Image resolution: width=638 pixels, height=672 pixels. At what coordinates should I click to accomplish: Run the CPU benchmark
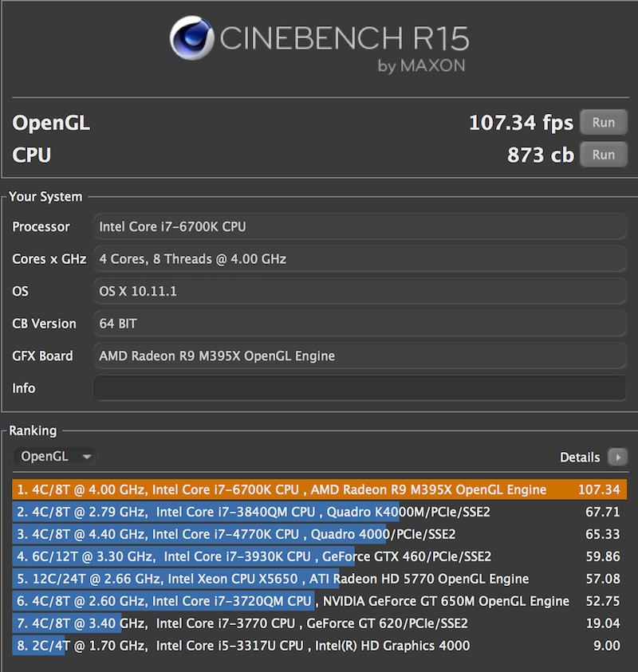tap(604, 155)
